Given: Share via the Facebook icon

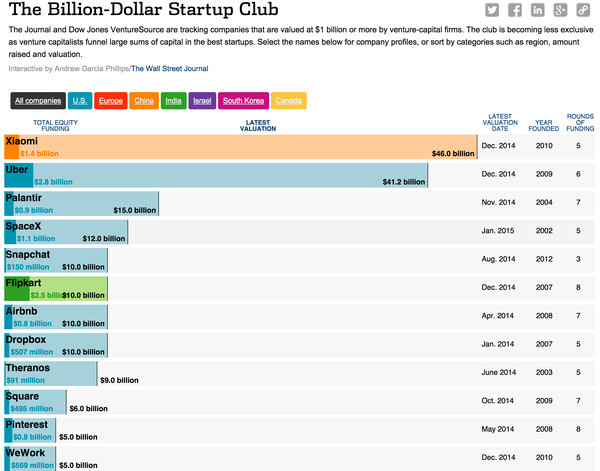Looking at the screenshot, I should [x=515, y=10].
